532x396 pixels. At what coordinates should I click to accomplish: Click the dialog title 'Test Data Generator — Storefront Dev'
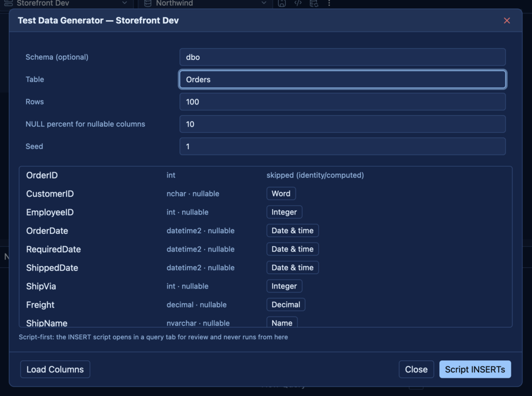click(x=98, y=21)
